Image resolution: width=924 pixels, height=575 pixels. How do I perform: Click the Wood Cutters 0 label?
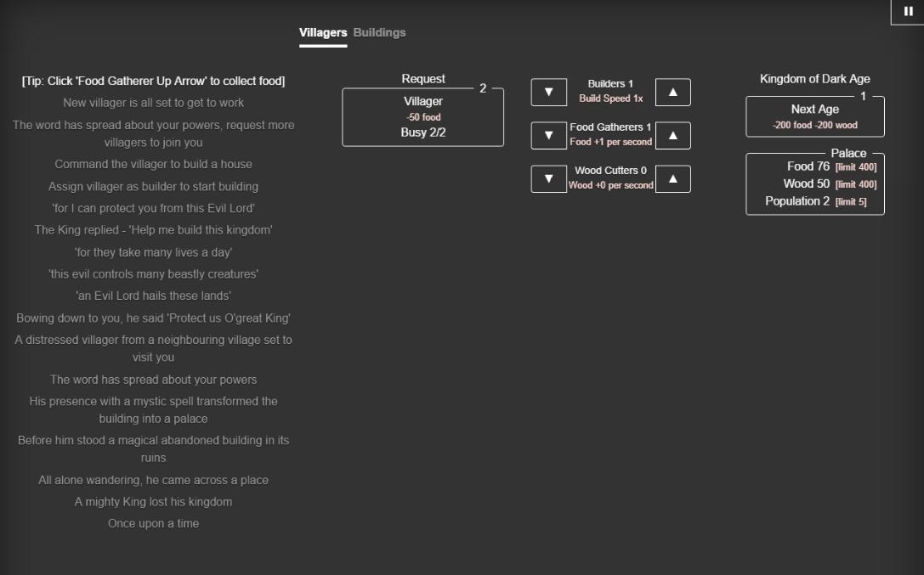[610, 171]
